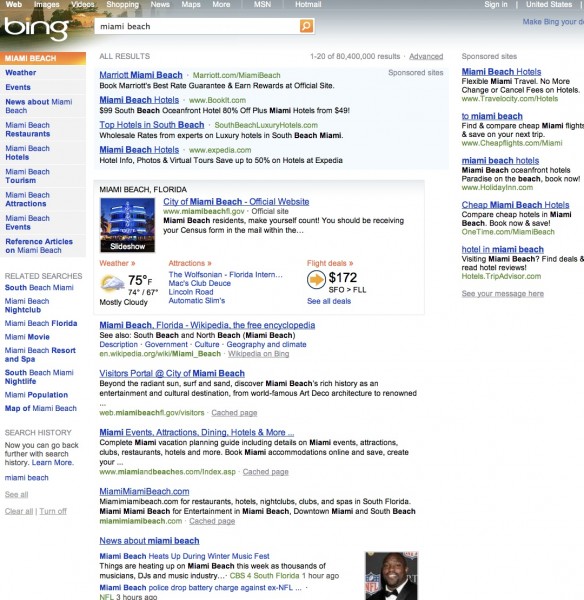Select News about Miami Beach in sidebar

click(39, 106)
